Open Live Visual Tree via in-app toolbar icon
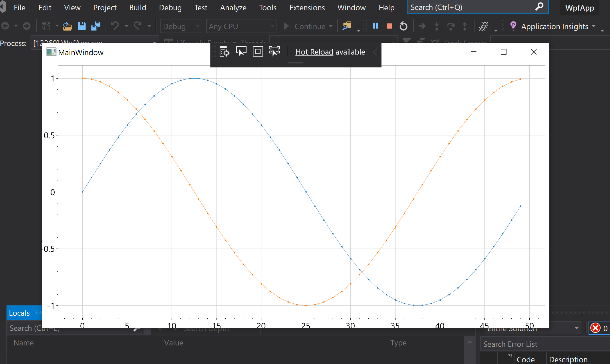Viewport: 610px width, 364px height. tap(224, 52)
